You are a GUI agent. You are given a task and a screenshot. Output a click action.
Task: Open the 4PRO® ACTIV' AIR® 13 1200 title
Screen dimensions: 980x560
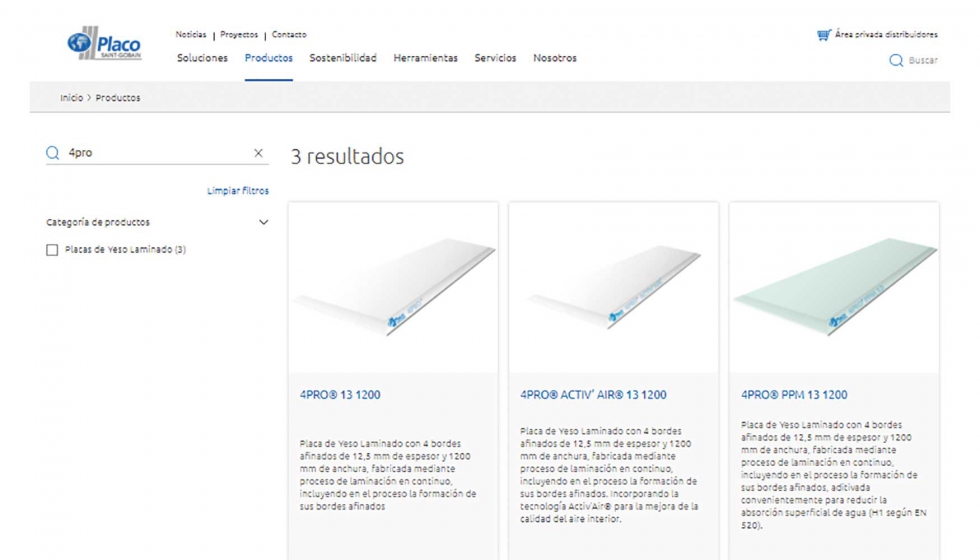tap(593, 395)
